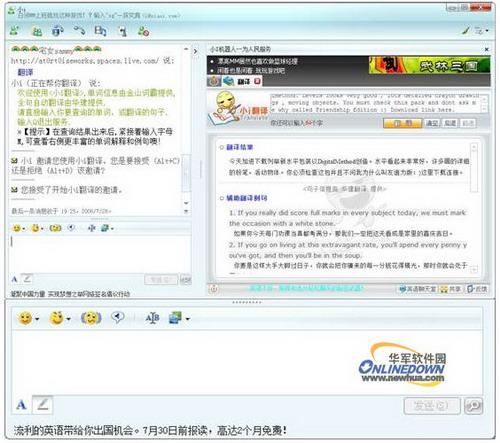Open the large wink dropdown arrow
Image resolution: width=500 pixels, height=443 pixels.
pyautogui.click(x=68, y=319)
